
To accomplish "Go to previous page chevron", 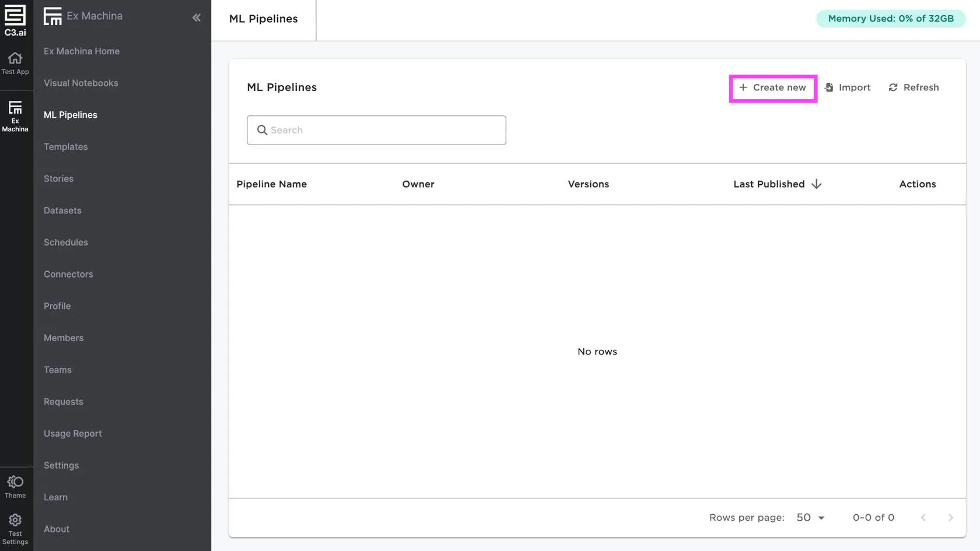I will point(923,518).
